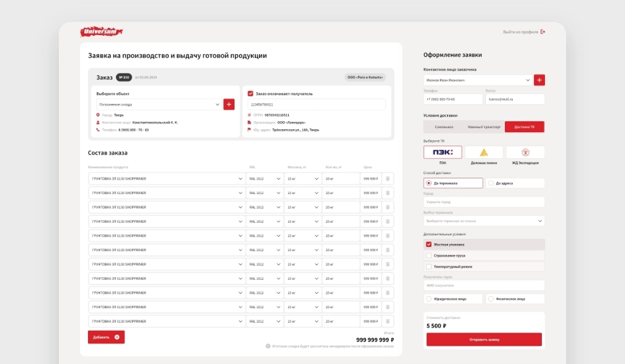Screen dimensions: 625x364
Task: Uncheck the Жесткая упаковка option
Action: [429, 244]
